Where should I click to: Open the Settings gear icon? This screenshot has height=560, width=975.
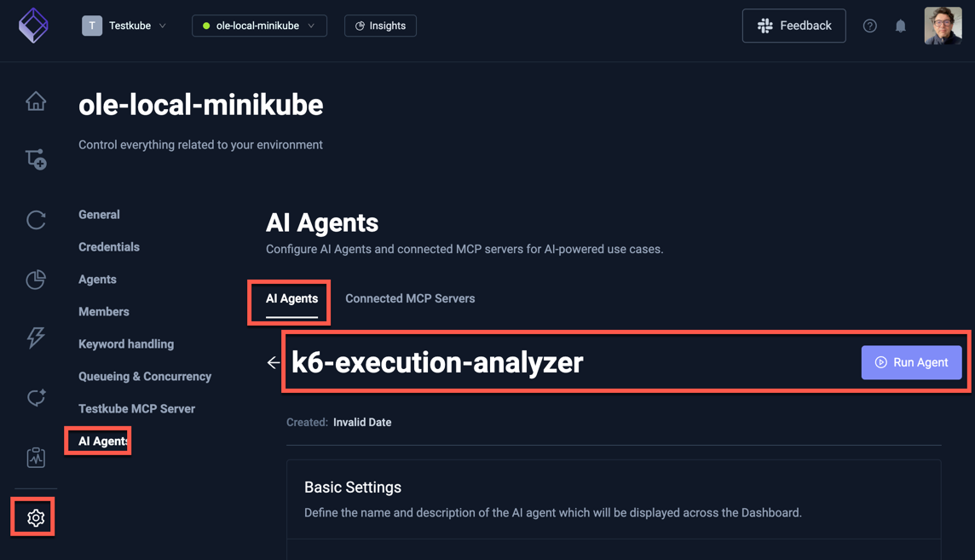32,517
